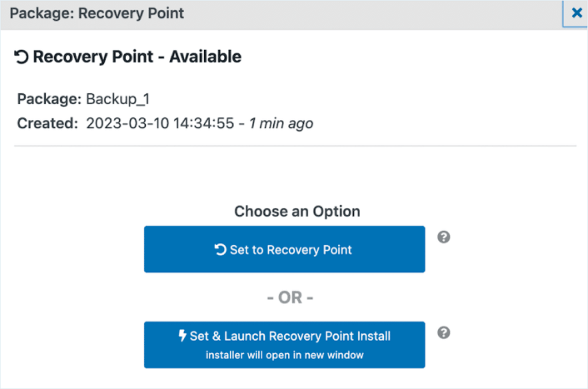Open help for Set & Launch option
Image resolution: width=588 pixels, height=389 pixels.
coord(444,332)
